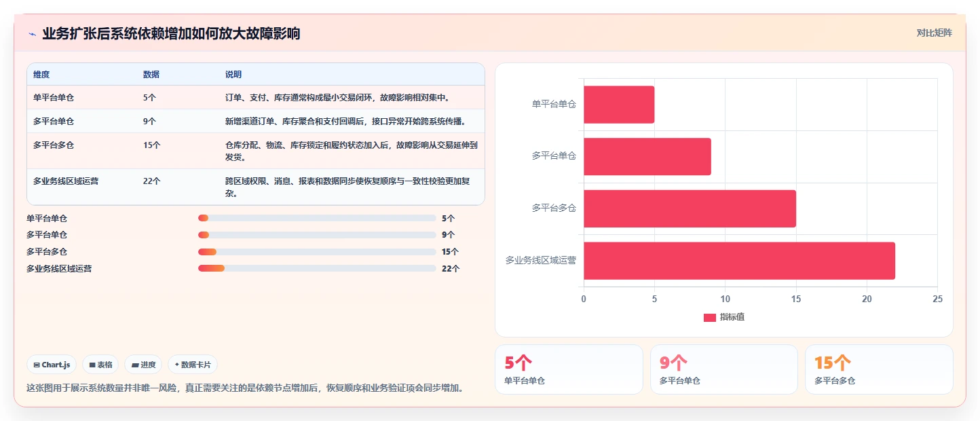Open the 15个 多平台多仓 data card

879,369
